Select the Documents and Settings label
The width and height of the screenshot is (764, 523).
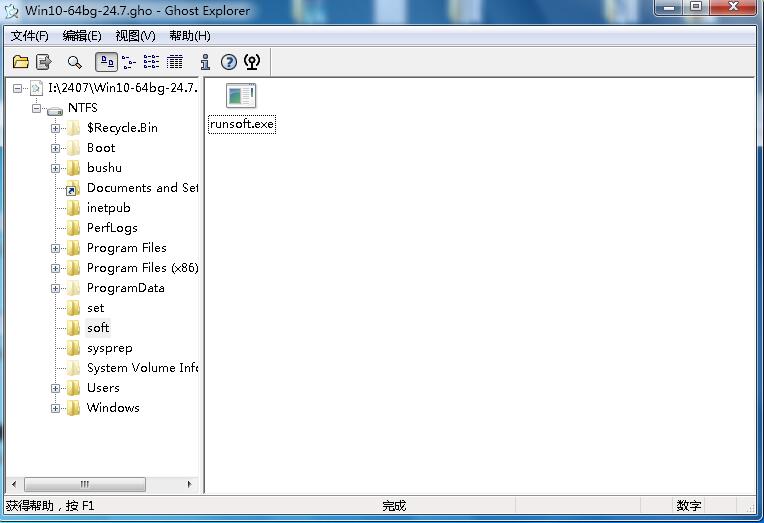[x=142, y=188]
